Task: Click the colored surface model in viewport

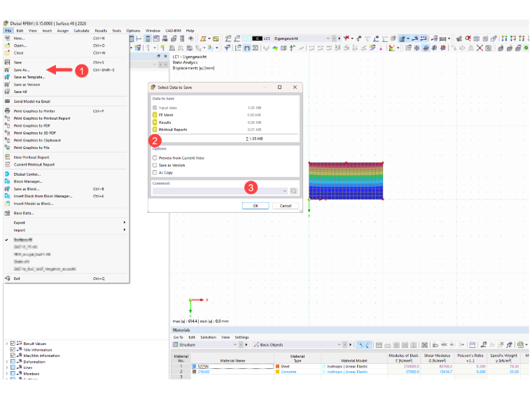Action: coord(346,181)
